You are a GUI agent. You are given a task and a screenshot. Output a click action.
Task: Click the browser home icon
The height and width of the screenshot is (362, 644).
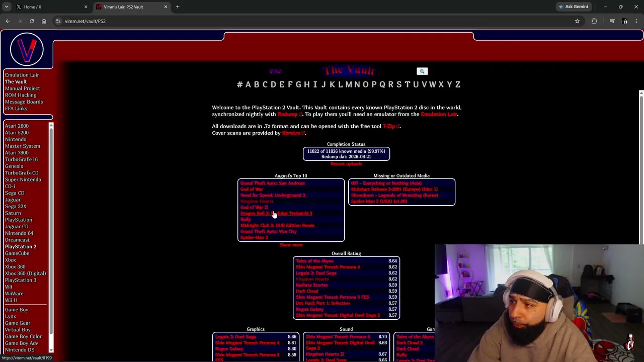tap(44, 21)
